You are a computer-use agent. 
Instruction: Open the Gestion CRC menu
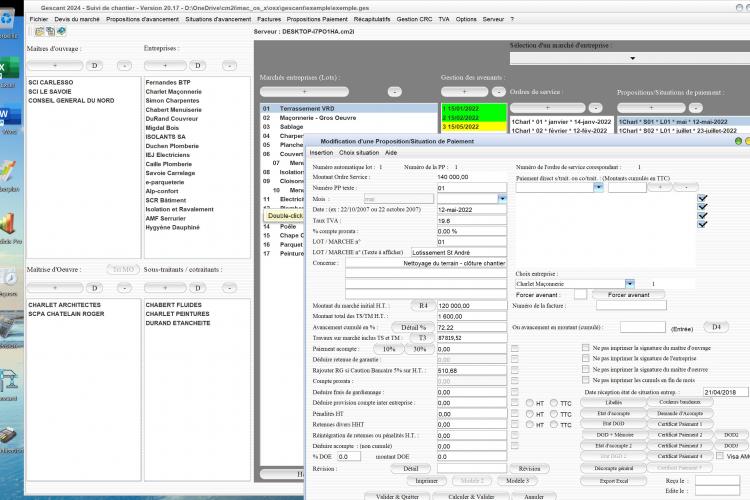click(x=414, y=19)
